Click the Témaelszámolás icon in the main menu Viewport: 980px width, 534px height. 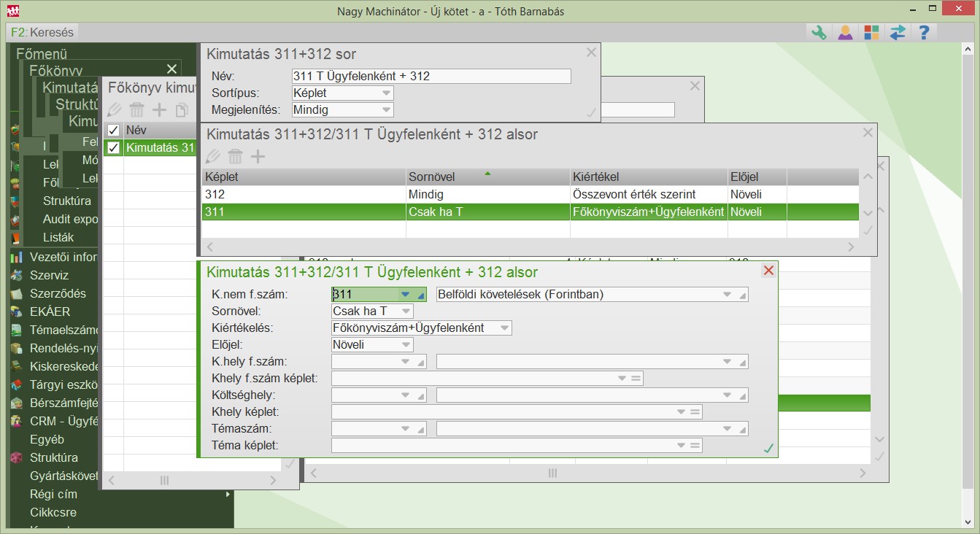point(17,330)
